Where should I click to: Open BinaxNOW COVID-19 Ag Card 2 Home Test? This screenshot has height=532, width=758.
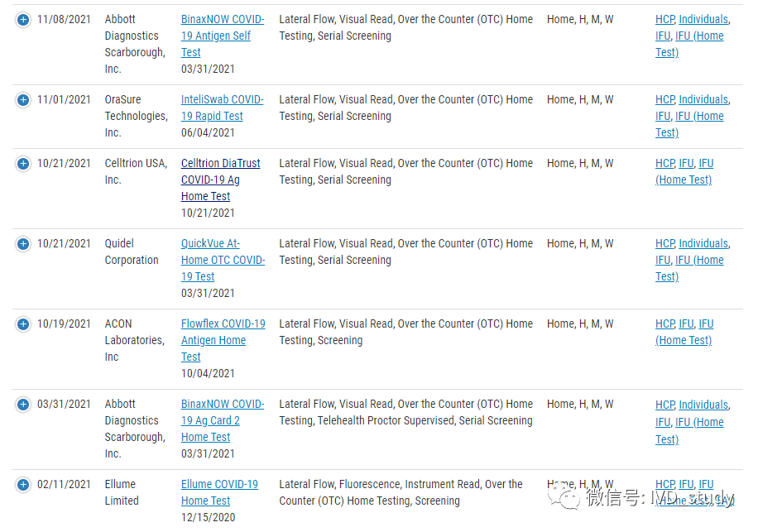click(x=223, y=420)
